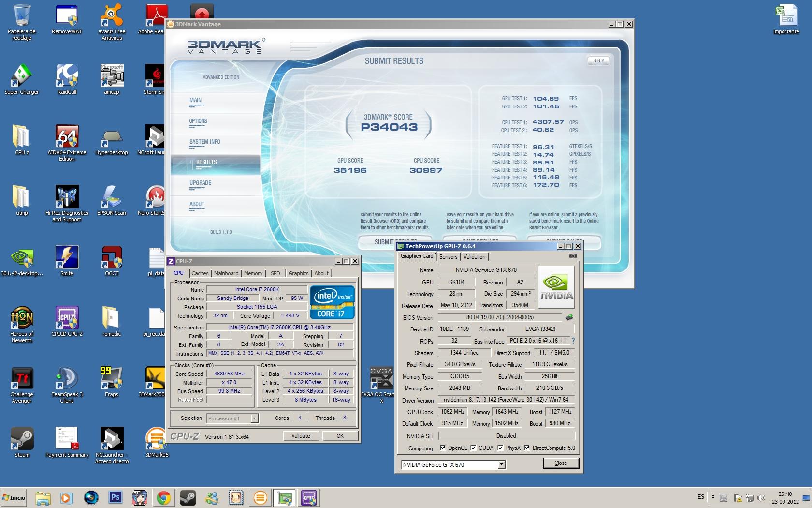Click OK button in CPU-Z

pyautogui.click(x=340, y=436)
